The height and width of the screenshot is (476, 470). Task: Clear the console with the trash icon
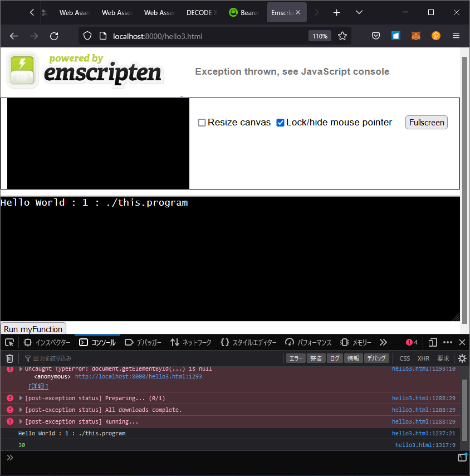[9, 358]
